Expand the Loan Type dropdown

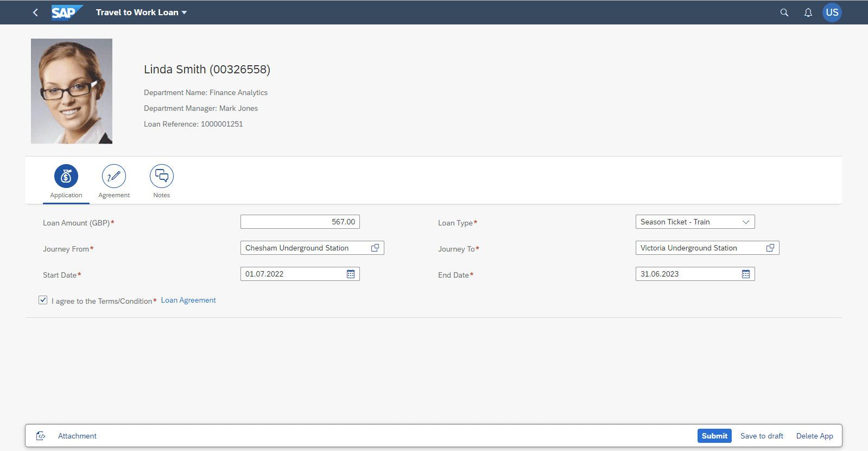click(746, 222)
